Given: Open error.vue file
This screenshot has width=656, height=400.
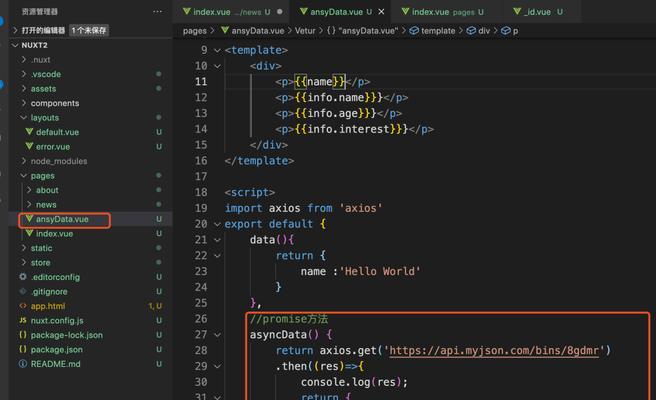Looking at the screenshot, I should coord(53,146).
